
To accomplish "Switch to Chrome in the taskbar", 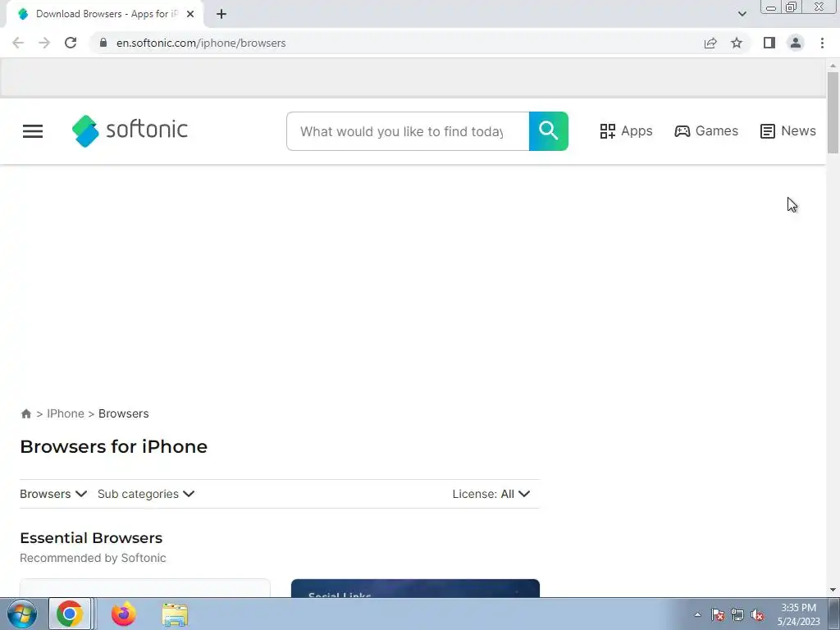I will pyautogui.click(x=71, y=614).
